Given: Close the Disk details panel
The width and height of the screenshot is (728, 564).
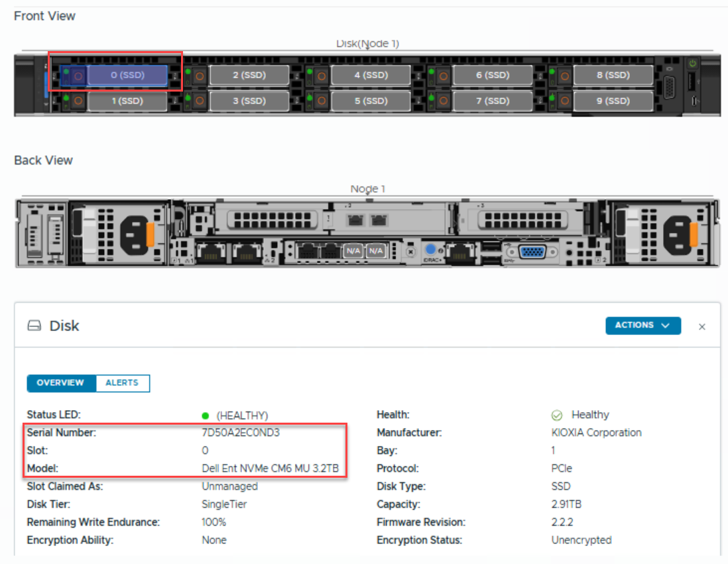Looking at the screenshot, I should point(702,326).
